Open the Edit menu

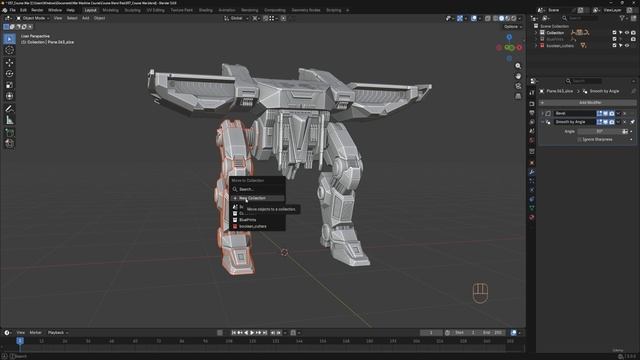point(23,10)
